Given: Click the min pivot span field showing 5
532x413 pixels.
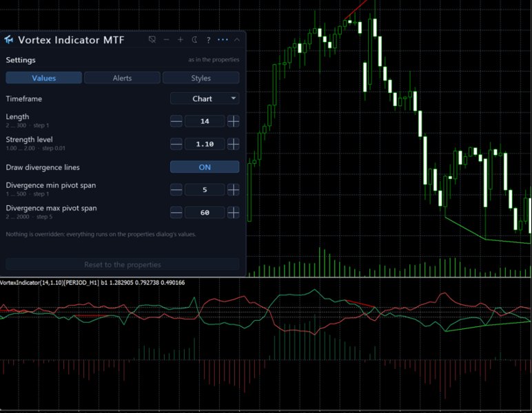Looking at the screenshot, I should pyautogui.click(x=205, y=190).
